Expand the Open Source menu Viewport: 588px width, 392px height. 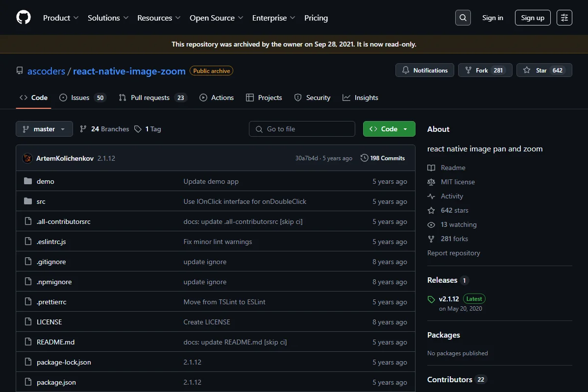217,18
